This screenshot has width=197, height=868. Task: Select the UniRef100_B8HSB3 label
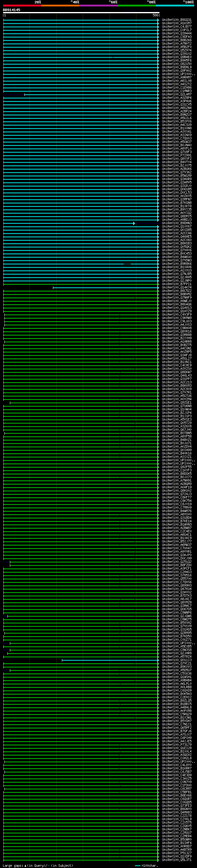pos(177,243)
